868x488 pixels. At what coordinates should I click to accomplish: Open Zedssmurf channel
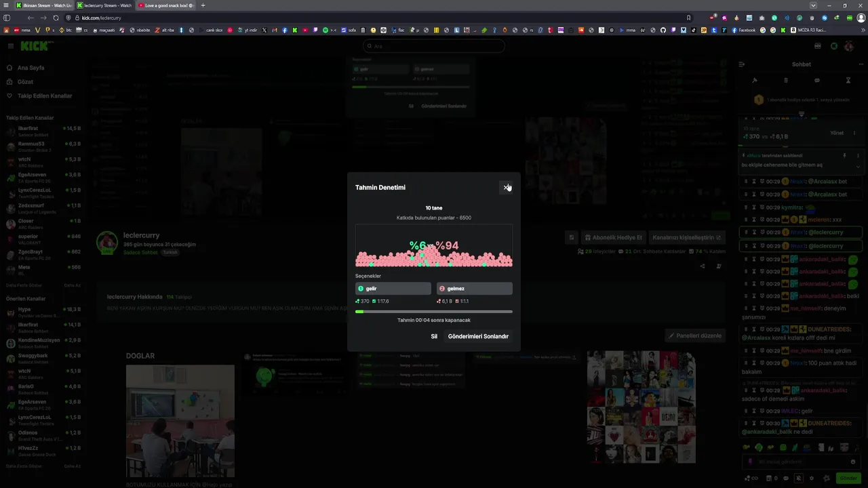(43, 208)
